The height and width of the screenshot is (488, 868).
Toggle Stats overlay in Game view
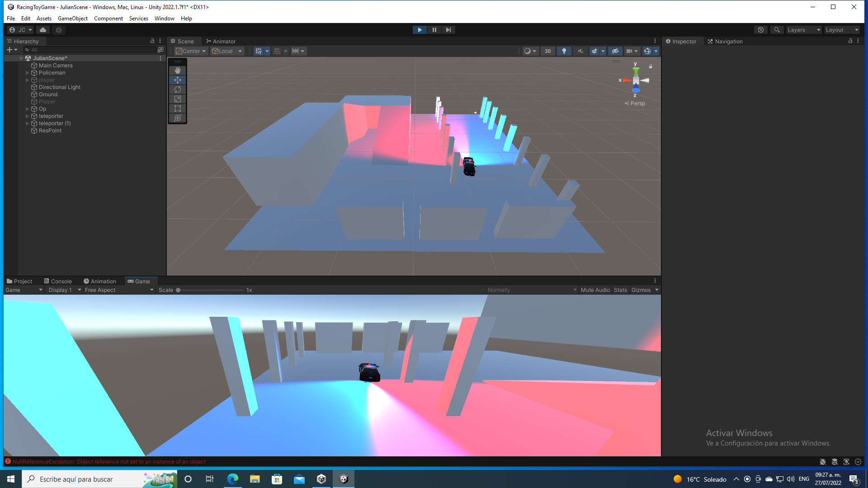click(620, 290)
